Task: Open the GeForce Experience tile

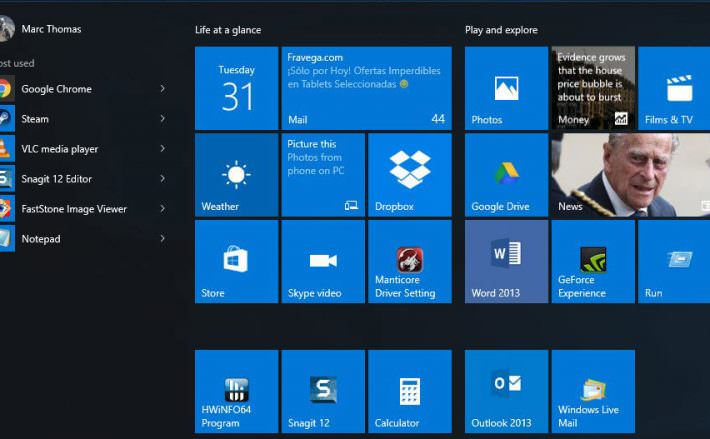Action: (593, 262)
